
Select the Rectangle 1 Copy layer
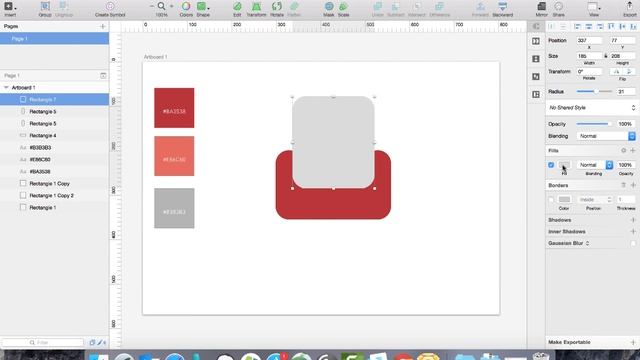click(x=54, y=184)
